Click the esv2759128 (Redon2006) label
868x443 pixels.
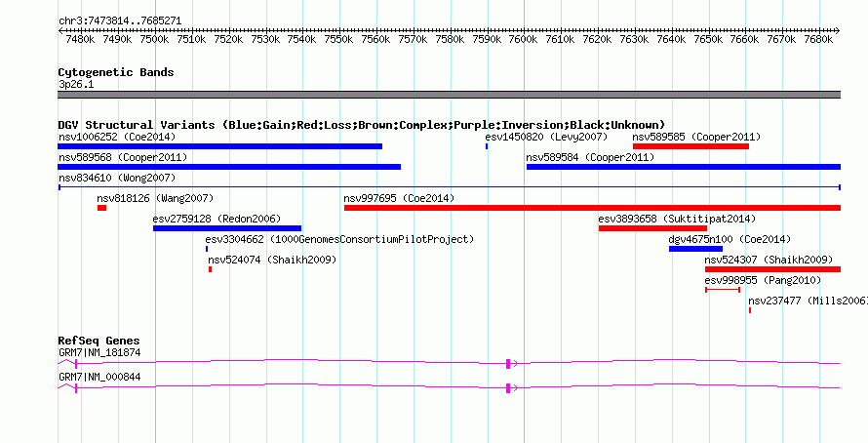tap(217, 219)
